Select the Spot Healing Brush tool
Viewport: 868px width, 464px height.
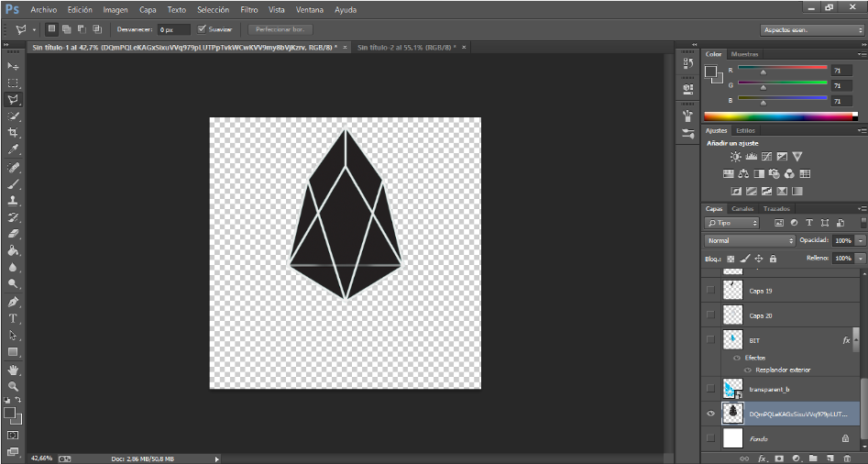point(13,167)
